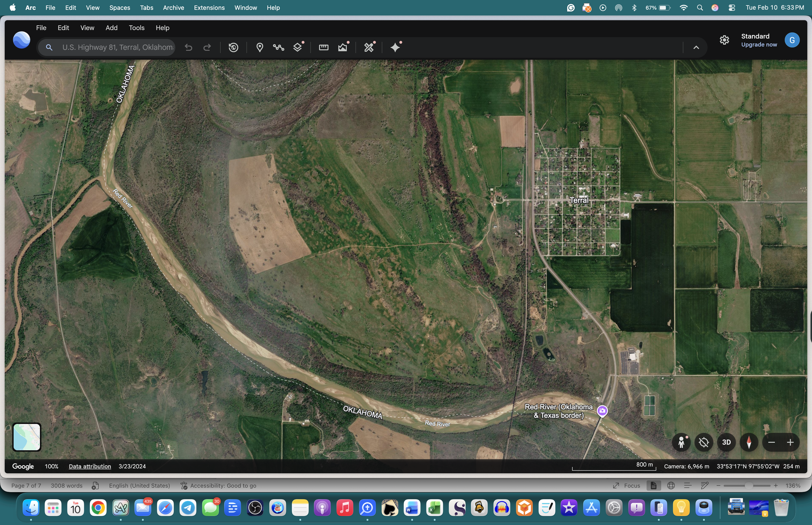Select the Add placemark tool
This screenshot has width=812, height=525.
click(259, 47)
